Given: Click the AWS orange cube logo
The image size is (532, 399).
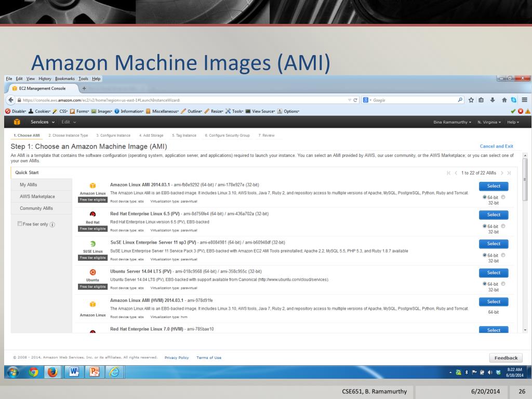Looking at the screenshot, I should (17, 122).
